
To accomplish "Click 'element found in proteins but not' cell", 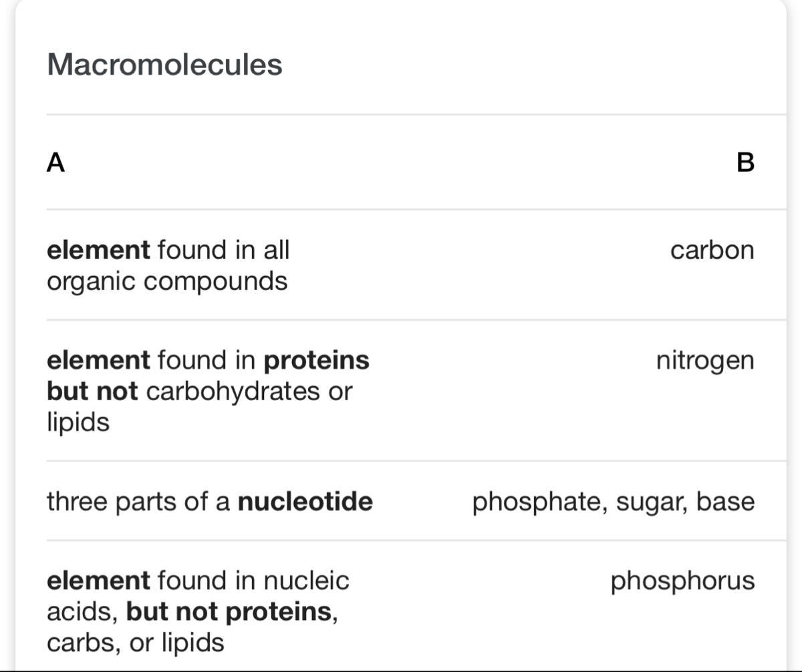I will [207, 391].
